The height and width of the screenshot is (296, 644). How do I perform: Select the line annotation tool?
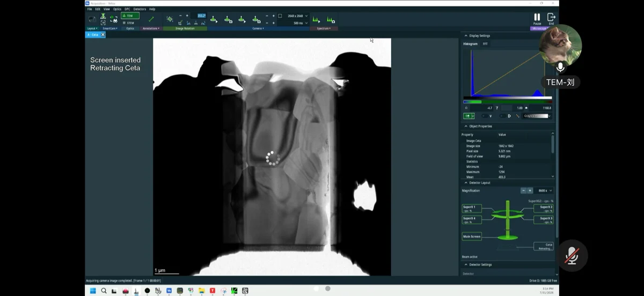pos(151,19)
